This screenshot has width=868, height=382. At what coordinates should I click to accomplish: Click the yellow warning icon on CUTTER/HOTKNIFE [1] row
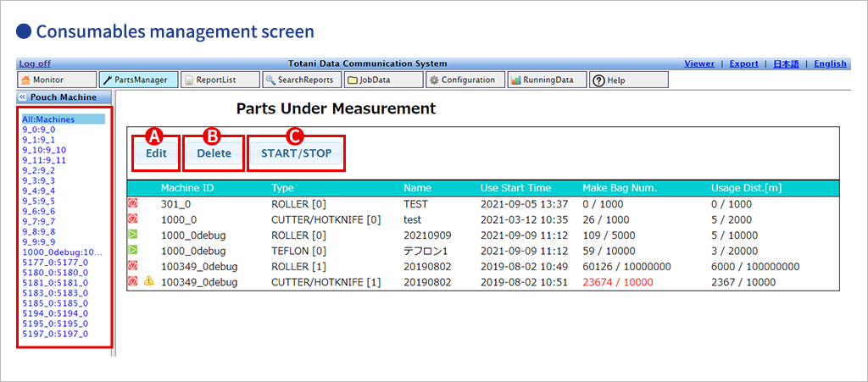coord(148,281)
